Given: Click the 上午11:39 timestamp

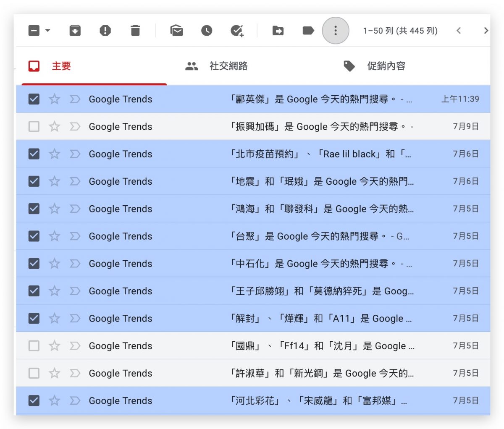Looking at the screenshot, I should [460, 99].
